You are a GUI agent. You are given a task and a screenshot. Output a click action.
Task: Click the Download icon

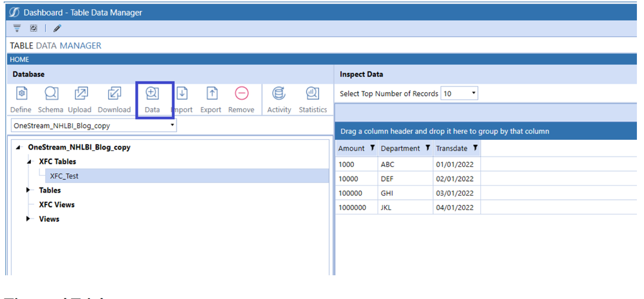click(x=114, y=93)
